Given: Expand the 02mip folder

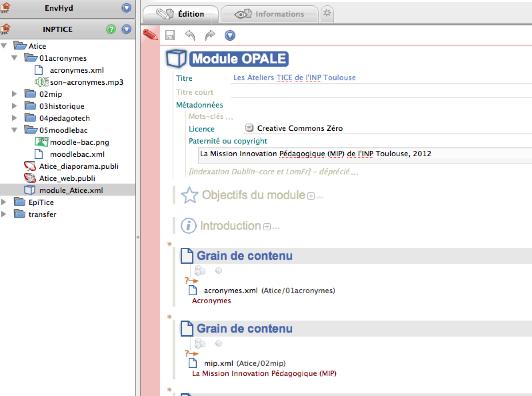Looking at the screenshot, I should pyautogui.click(x=15, y=94).
